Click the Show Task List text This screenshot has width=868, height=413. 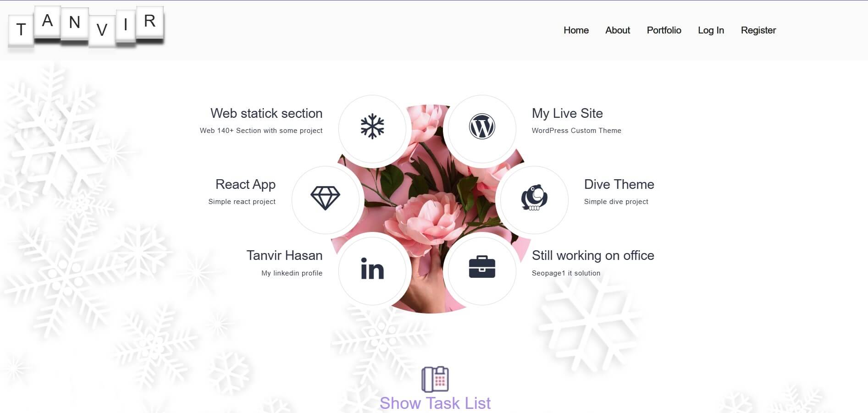point(435,403)
